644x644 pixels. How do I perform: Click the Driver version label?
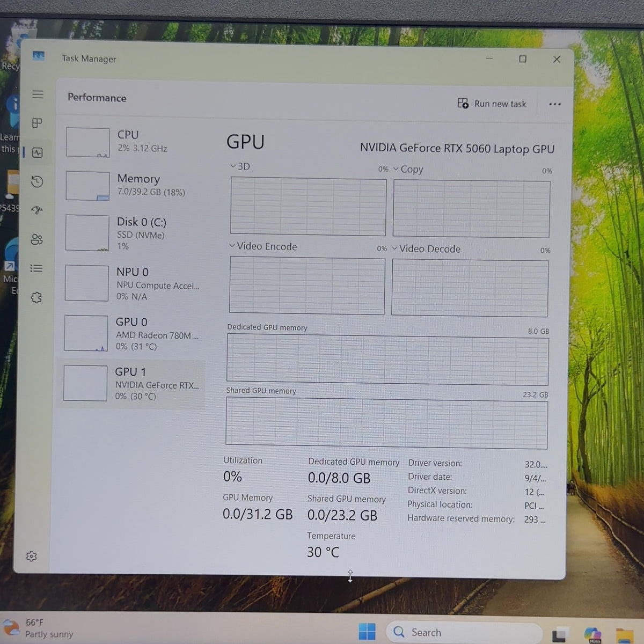click(435, 463)
